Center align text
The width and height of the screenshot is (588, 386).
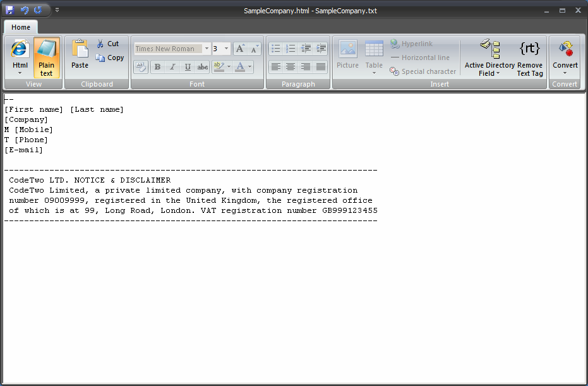click(x=291, y=67)
